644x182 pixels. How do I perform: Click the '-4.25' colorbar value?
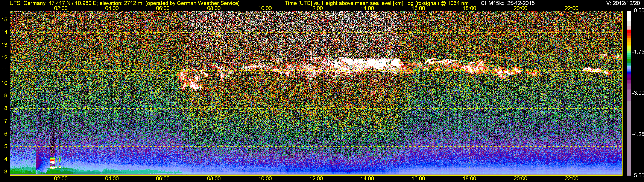(638, 134)
